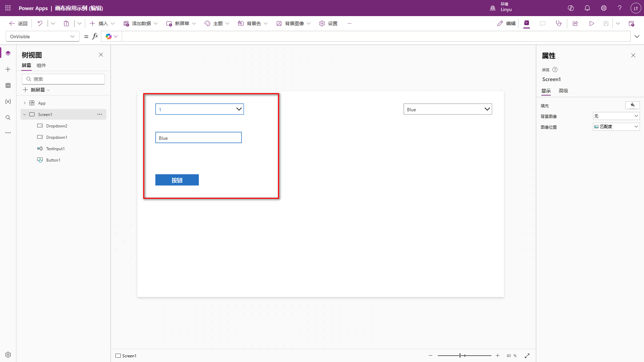Switch to the 高级 properties tab
Image resolution: width=644 pixels, height=362 pixels.
click(x=563, y=91)
